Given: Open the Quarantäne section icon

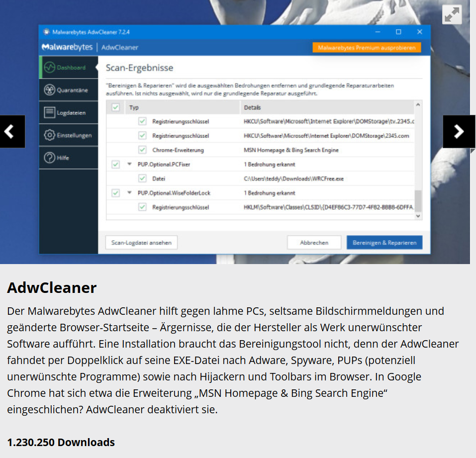Looking at the screenshot, I should [49, 90].
